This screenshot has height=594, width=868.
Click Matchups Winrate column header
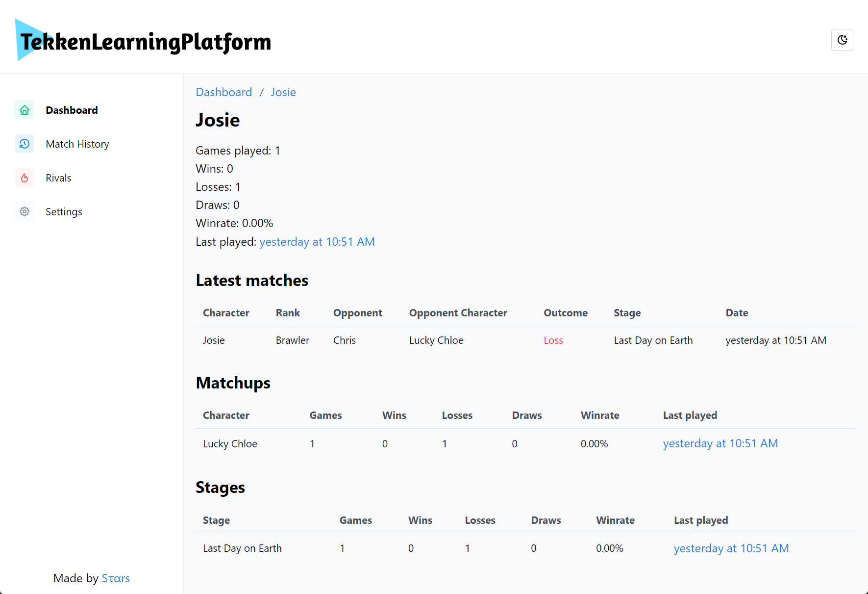tap(600, 415)
